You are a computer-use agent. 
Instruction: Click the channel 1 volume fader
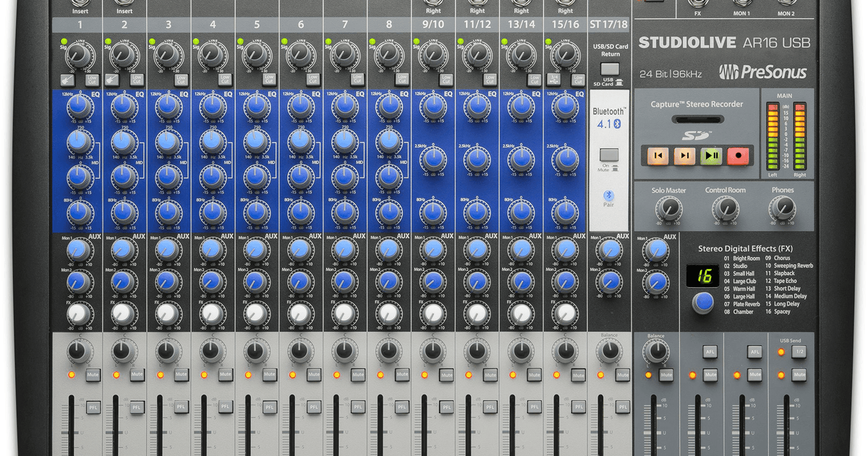72,427
